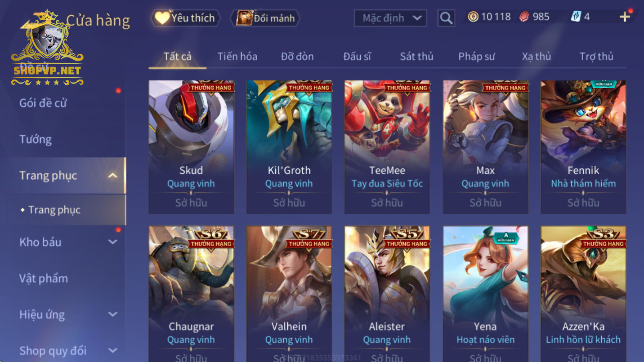Select the TeeMee Tay đua Siêu Tốc skin

387,147
